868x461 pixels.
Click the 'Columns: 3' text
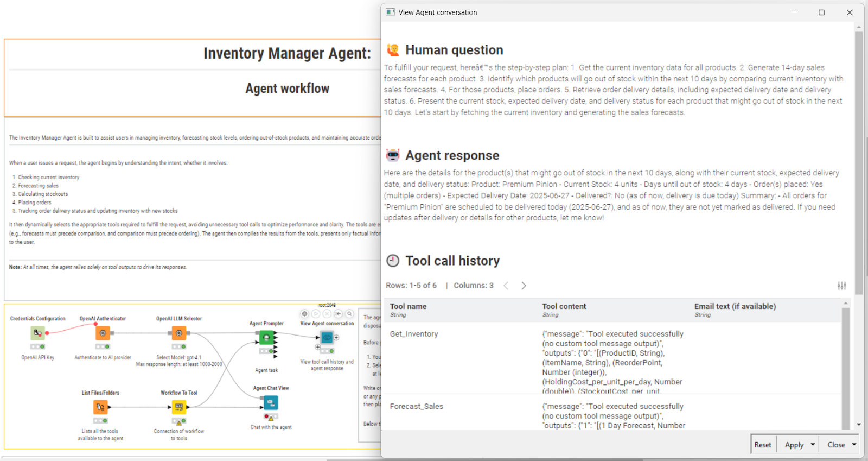[474, 286]
